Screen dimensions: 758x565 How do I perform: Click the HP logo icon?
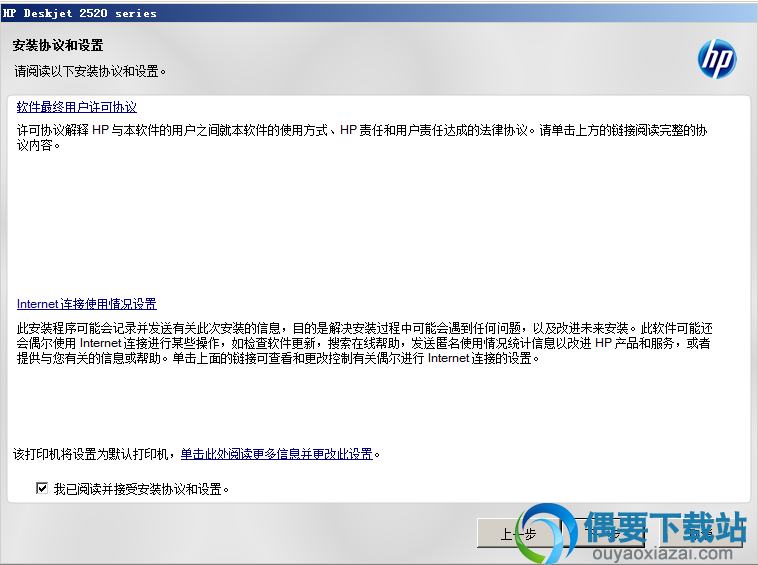717,59
